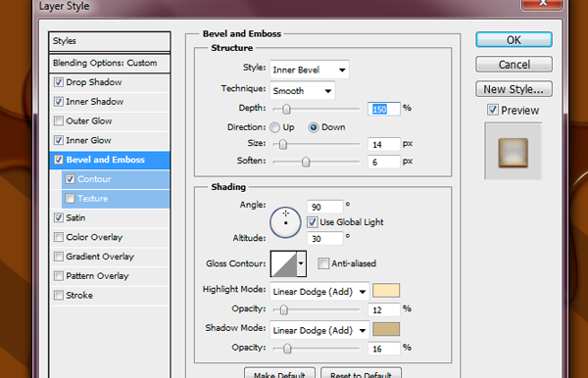Click the Size slider handle
The image size is (588, 378).
283,144
